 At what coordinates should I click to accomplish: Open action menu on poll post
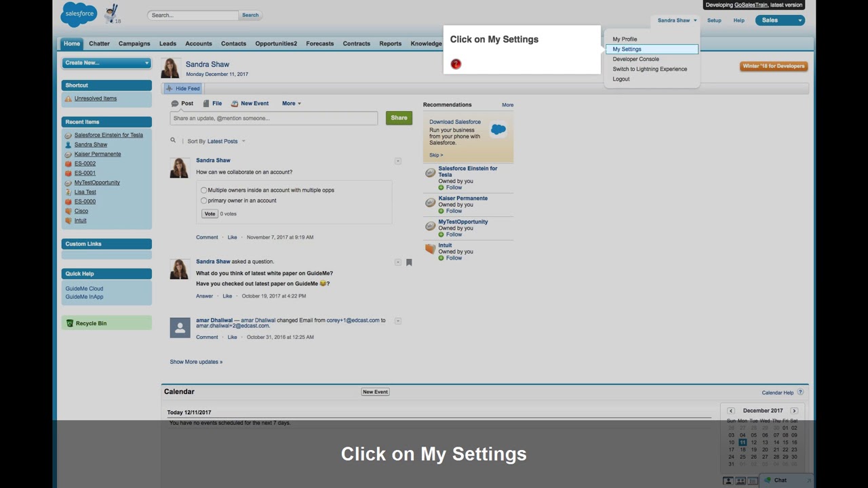click(398, 161)
